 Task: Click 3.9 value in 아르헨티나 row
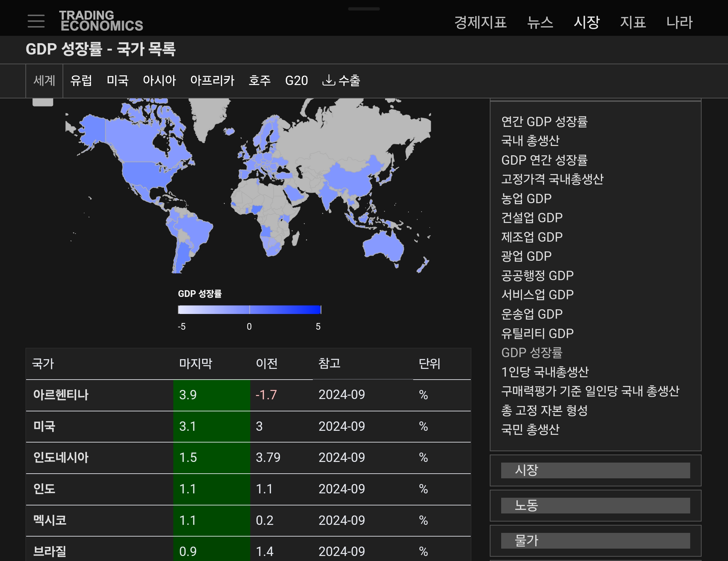pyautogui.click(x=188, y=395)
